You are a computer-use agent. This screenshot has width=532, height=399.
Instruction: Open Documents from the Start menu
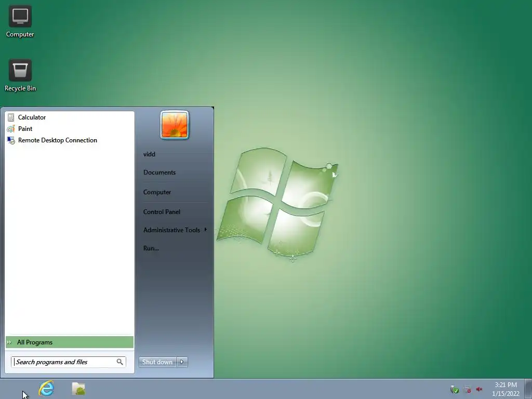pos(159,172)
